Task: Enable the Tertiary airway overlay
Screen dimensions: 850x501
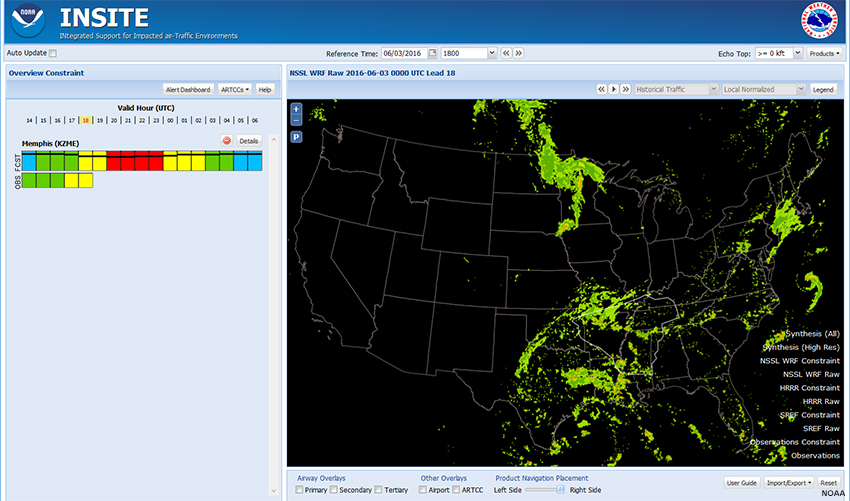Action: pos(378,490)
